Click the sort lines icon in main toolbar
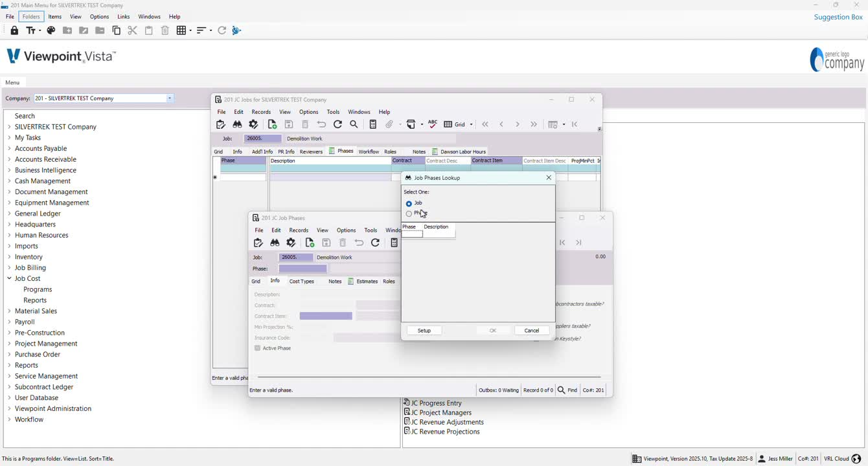This screenshot has height=466, width=868. [x=201, y=30]
